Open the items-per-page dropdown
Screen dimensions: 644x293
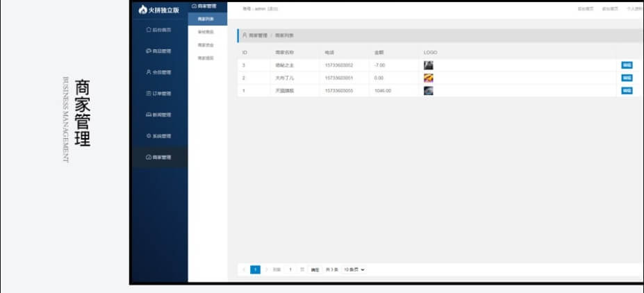(354, 269)
